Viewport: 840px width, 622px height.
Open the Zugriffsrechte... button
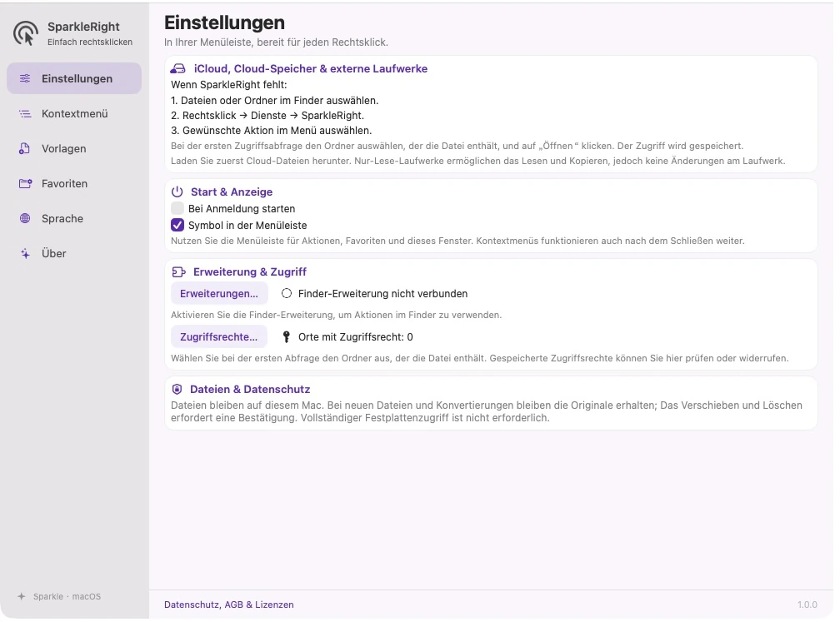[x=219, y=336]
